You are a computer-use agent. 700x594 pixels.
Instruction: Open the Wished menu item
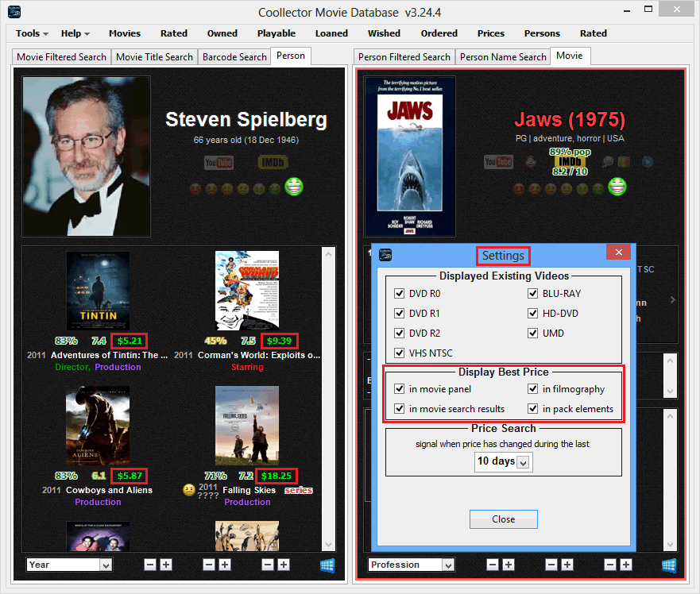(x=384, y=33)
